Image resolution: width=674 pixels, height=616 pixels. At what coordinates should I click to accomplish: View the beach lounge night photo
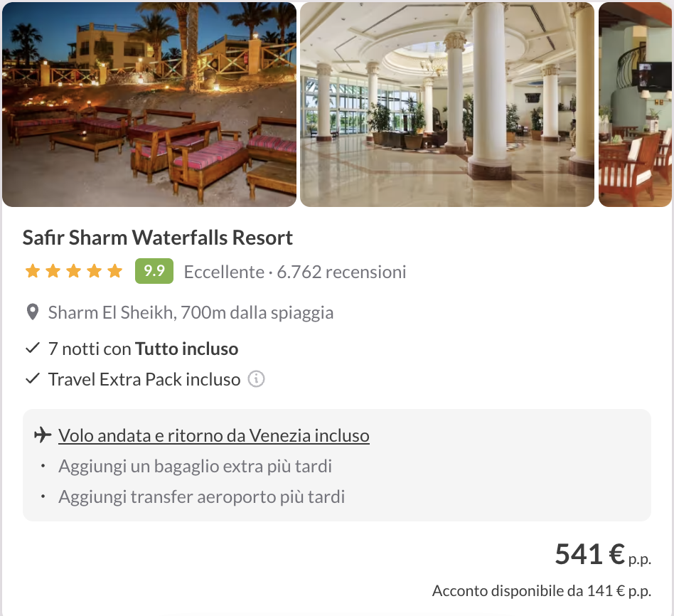coord(149,105)
